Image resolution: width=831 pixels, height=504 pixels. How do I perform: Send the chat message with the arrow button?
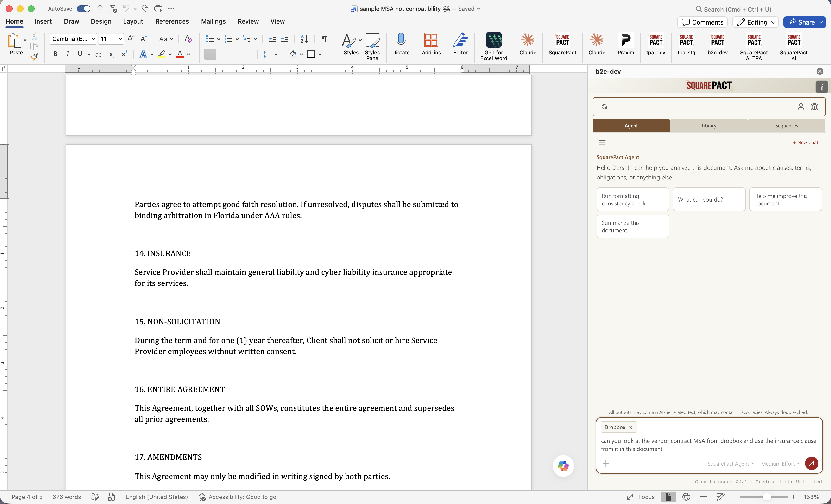(812, 463)
